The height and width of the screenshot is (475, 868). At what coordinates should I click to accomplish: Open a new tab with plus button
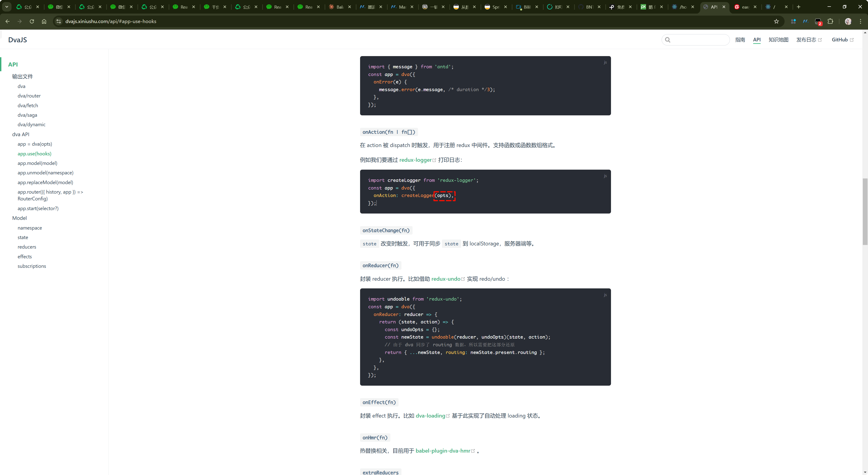[798, 7]
